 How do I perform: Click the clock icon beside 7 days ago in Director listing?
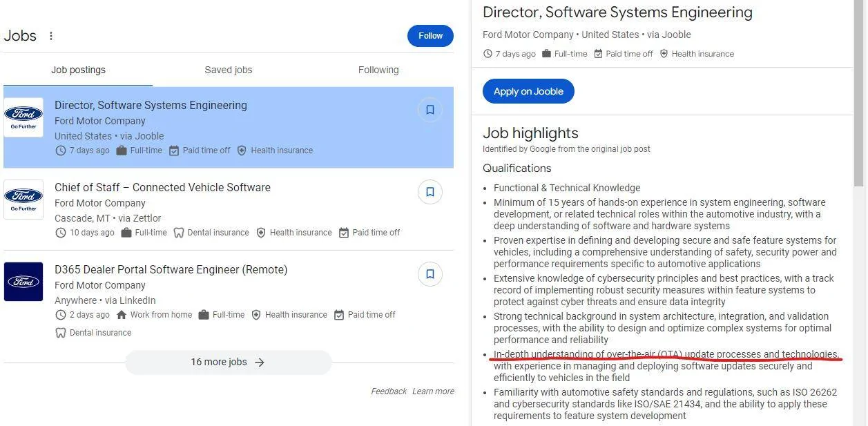tap(60, 151)
